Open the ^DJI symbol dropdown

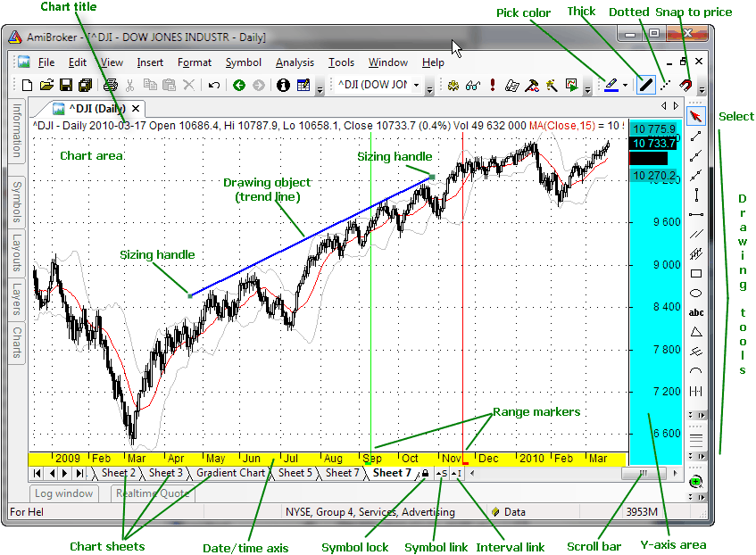pyautogui.click(x=428, y=87)
